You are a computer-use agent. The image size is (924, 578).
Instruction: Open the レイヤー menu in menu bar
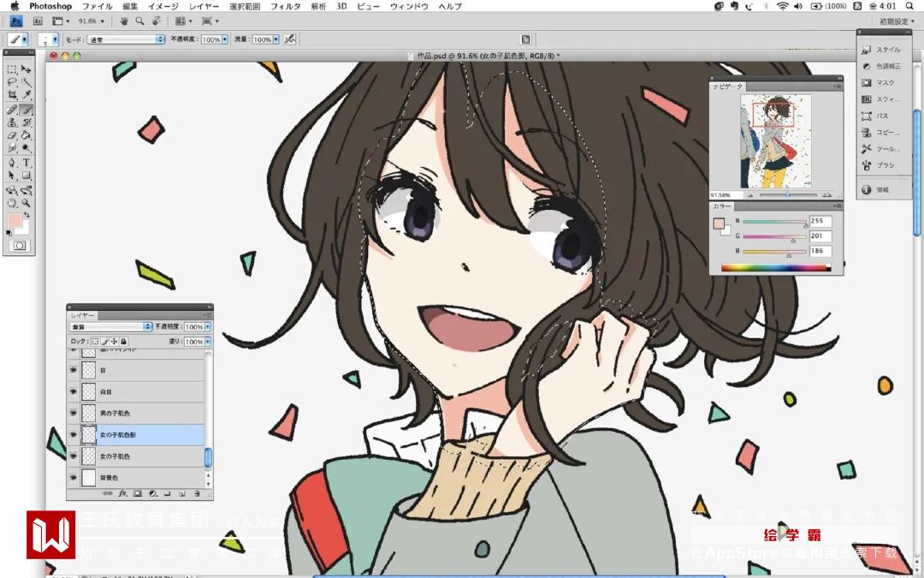pos(204,7)
